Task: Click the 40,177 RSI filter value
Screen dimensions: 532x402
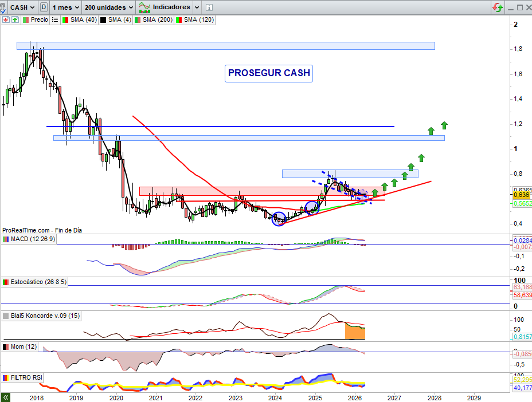Action: 522,388
